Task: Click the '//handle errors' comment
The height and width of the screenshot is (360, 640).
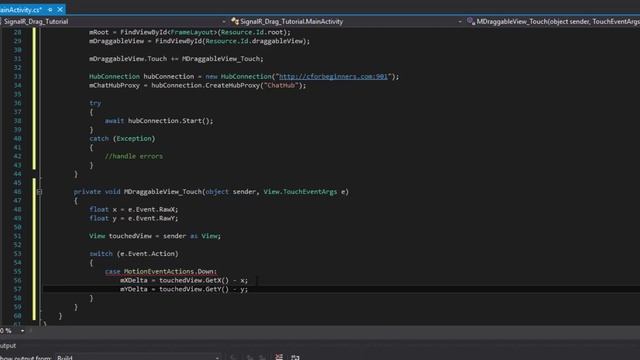Action: 133,156
